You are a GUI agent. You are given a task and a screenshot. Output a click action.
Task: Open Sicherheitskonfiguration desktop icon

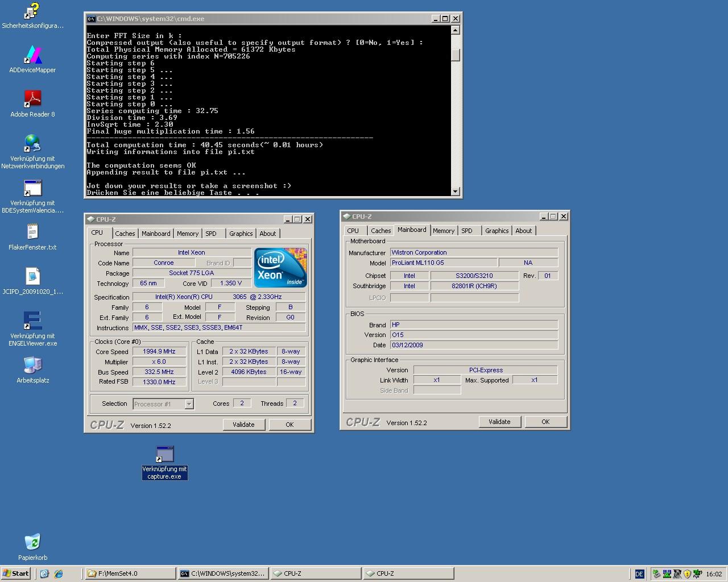(x=32, y=10)
